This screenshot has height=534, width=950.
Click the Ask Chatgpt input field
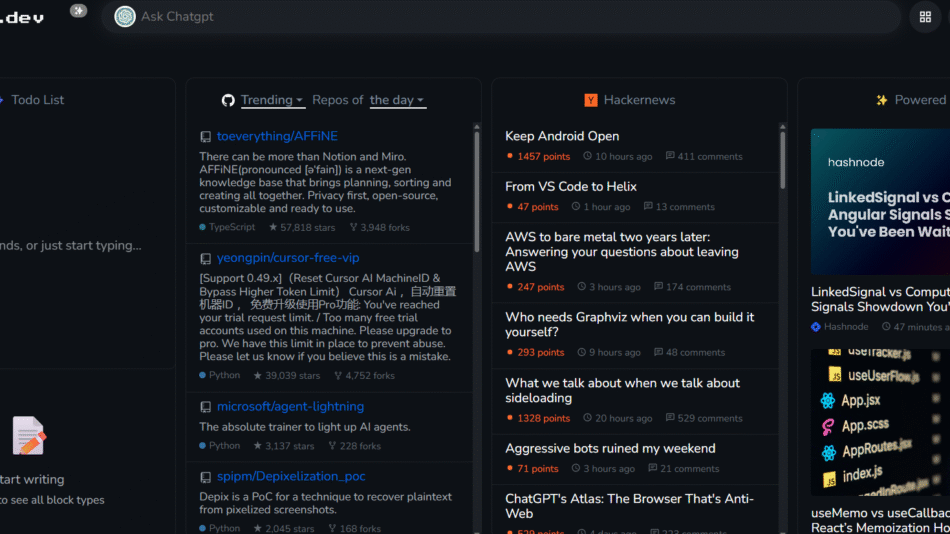click(x=500, y=17)
